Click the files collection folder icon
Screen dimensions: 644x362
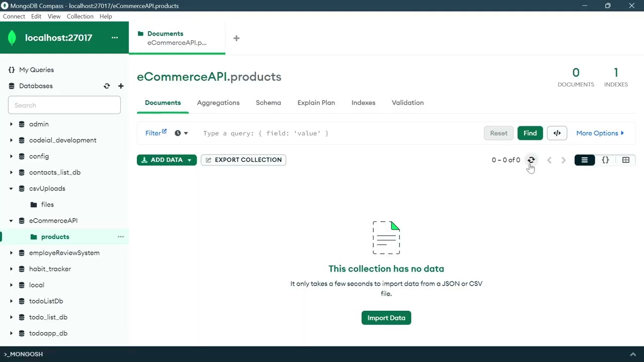tap(34, 205)
